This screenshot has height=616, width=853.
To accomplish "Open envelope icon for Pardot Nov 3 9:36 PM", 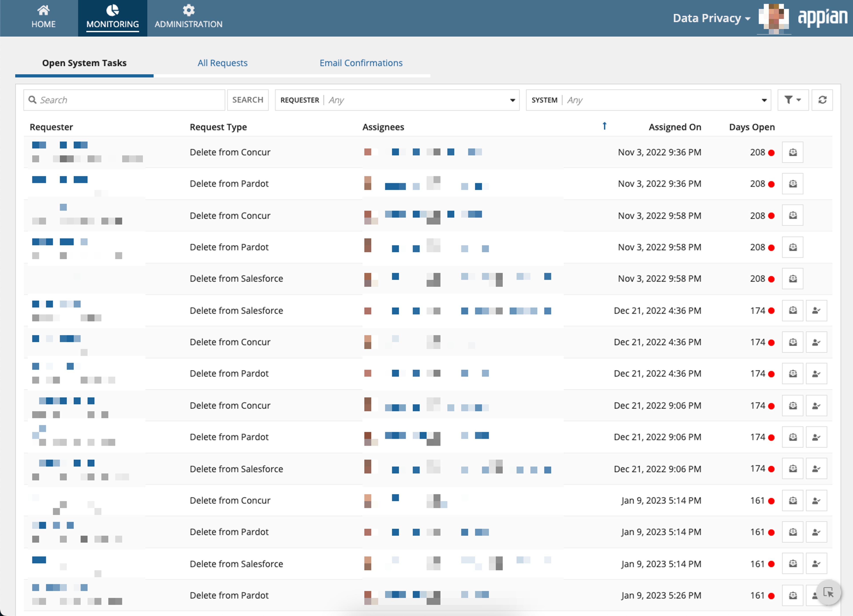I will (792, 184).
